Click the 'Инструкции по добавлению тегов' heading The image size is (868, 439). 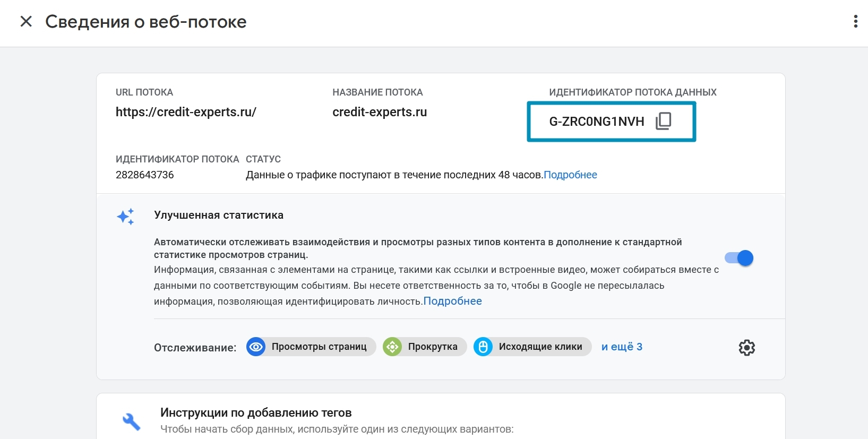pos(256,412)
